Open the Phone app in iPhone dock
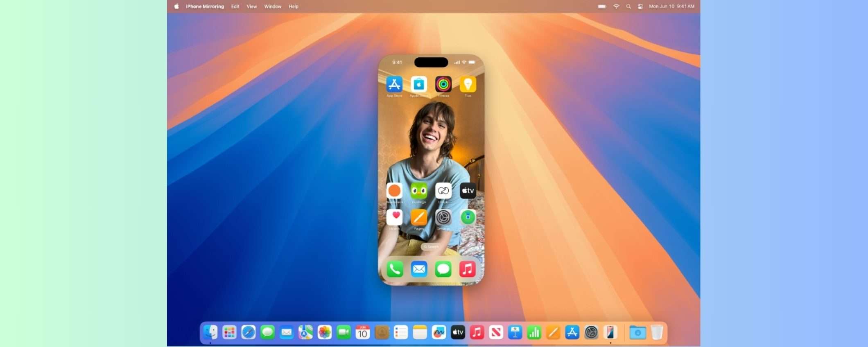Screen dimensions: 868x347 point(395,269)
